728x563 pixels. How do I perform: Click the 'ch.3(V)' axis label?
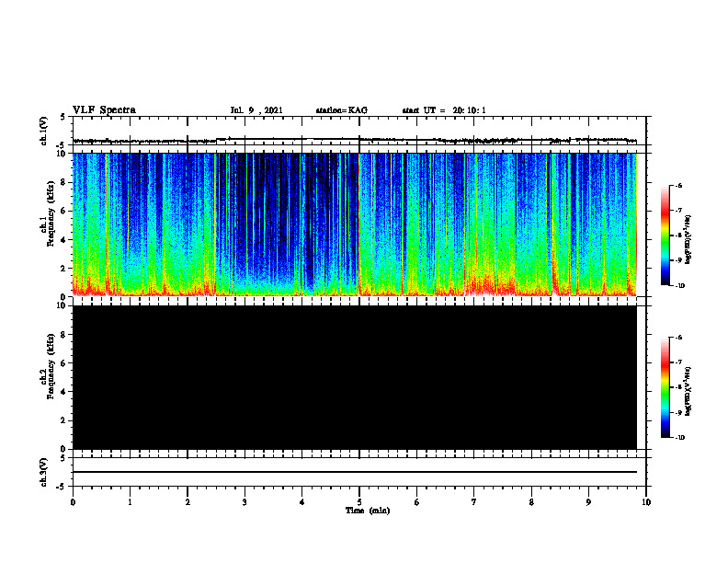coord(44,472)
